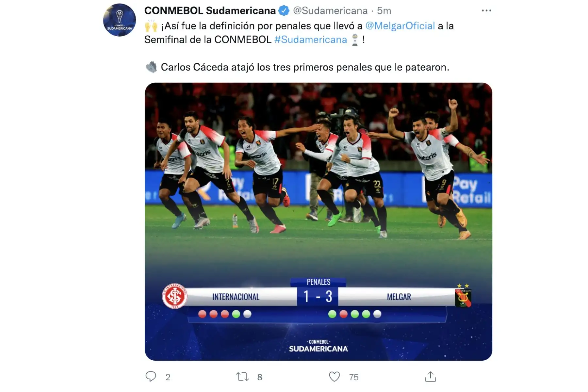Image resolution: width=588 pixels, height=392 pixels.
Task: Open the @MelgarOficial mention link
Action: [x=400, y=26]
